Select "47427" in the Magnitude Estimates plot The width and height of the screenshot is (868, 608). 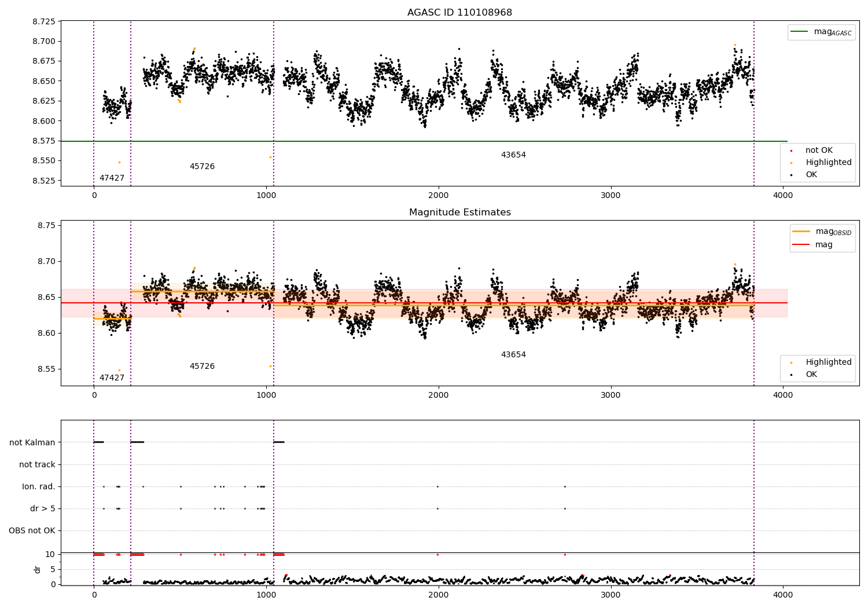point(112,378)
